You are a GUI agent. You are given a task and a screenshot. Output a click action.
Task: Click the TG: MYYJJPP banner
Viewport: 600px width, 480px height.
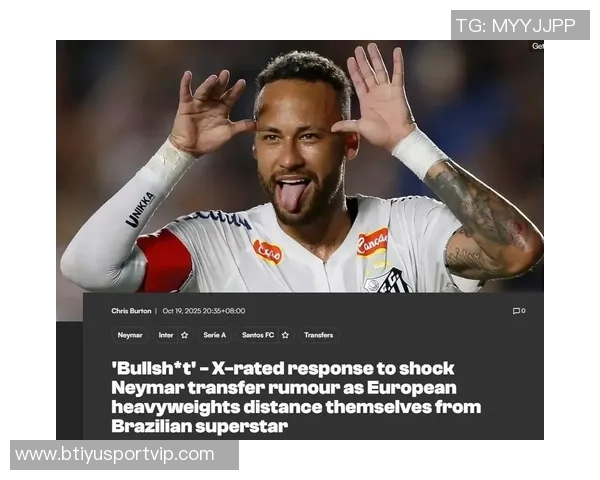tap(520, 25)
